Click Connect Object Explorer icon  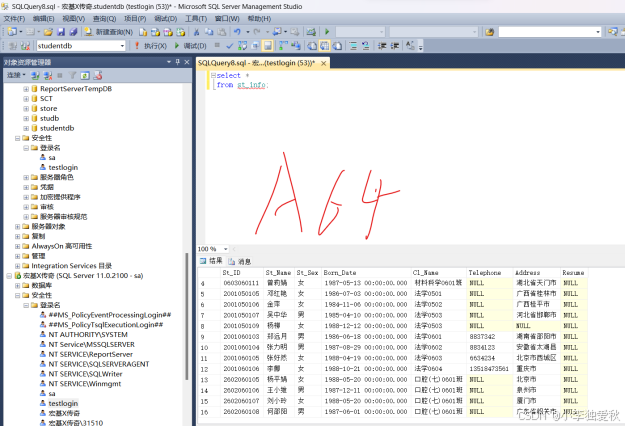pos(35,75)
